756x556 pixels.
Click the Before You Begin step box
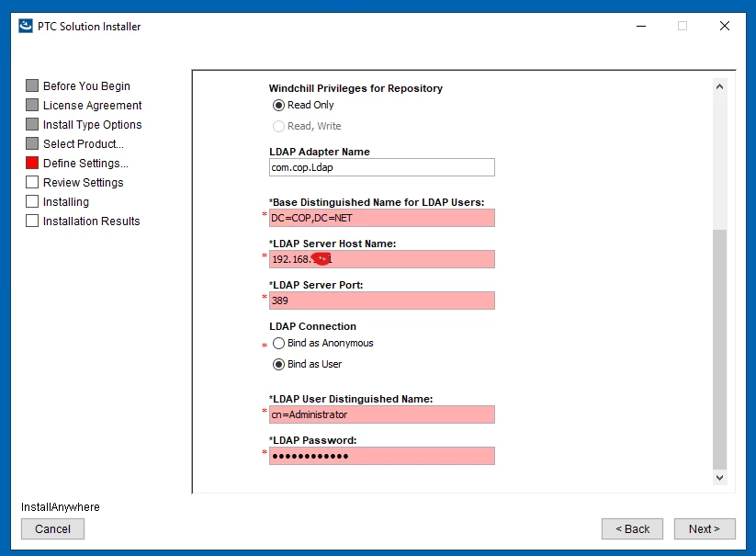[32, 85]
